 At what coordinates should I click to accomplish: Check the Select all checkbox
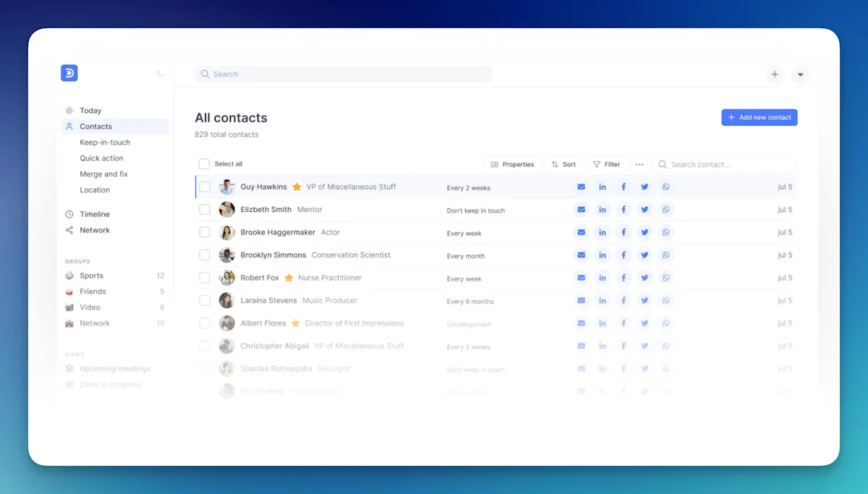204,164
